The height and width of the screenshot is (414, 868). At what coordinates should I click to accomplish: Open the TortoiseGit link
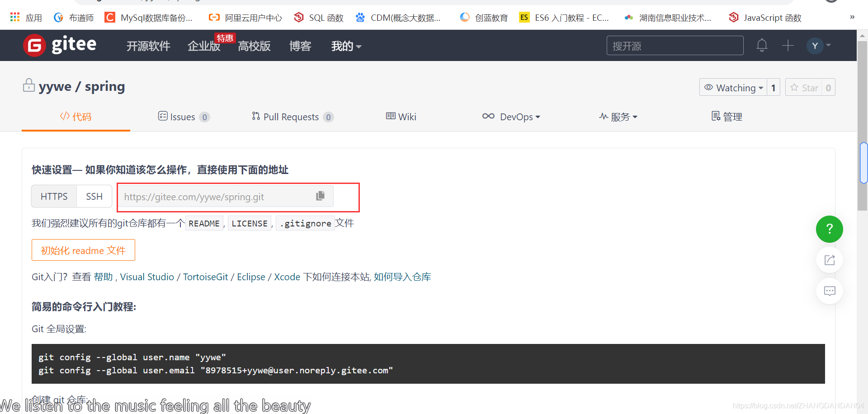coord(205,277)
